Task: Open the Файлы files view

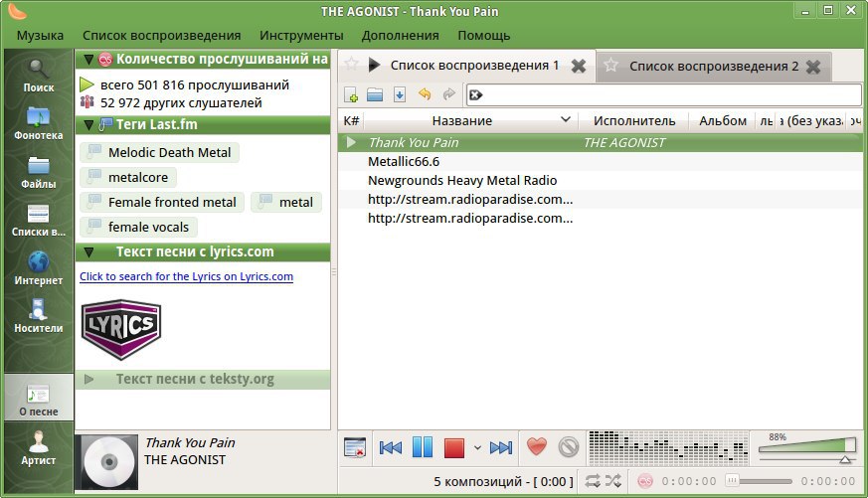Action: click(x=38, y=172)
